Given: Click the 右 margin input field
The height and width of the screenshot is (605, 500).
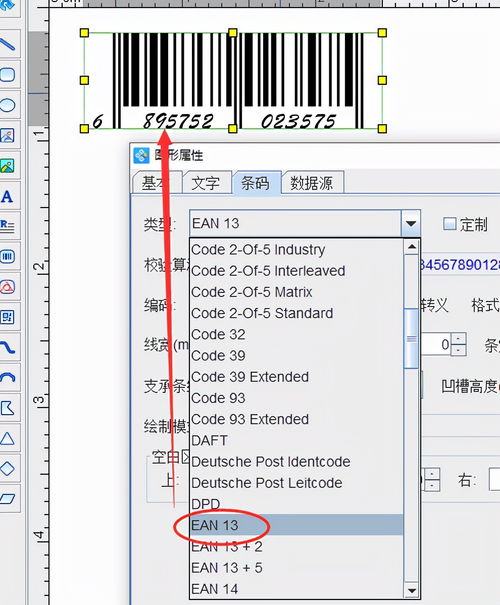Looking at the screenshot, I should pos(495,479).
